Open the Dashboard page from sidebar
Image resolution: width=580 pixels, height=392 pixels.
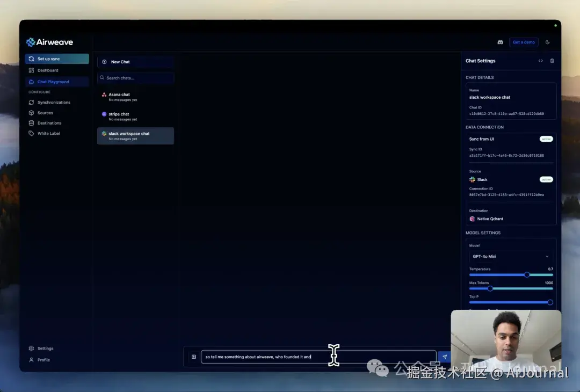click(48, 70)
